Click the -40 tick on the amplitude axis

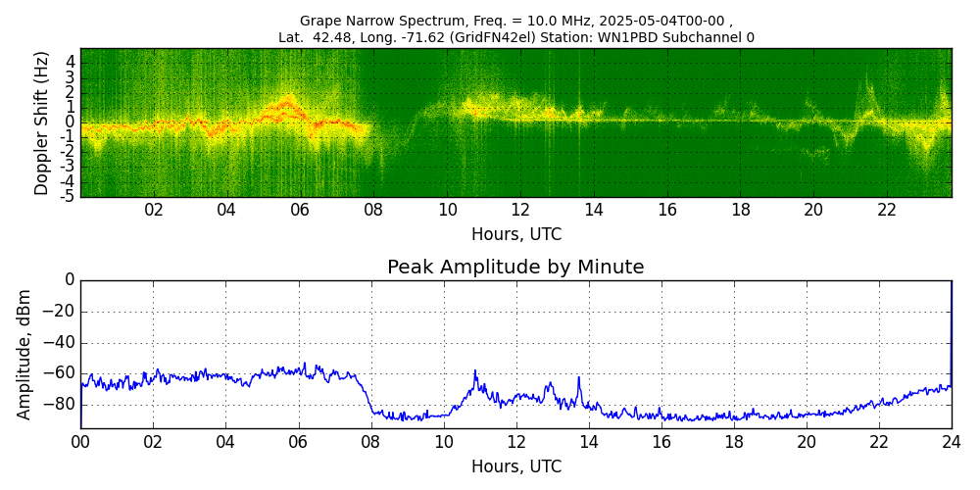[61, 342]
